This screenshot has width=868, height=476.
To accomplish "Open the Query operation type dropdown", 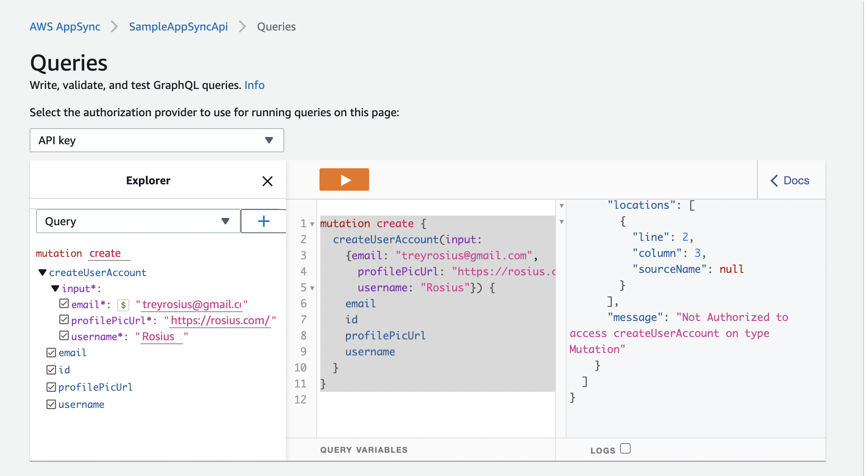I will pyautogui.click(x=138, y=221).
